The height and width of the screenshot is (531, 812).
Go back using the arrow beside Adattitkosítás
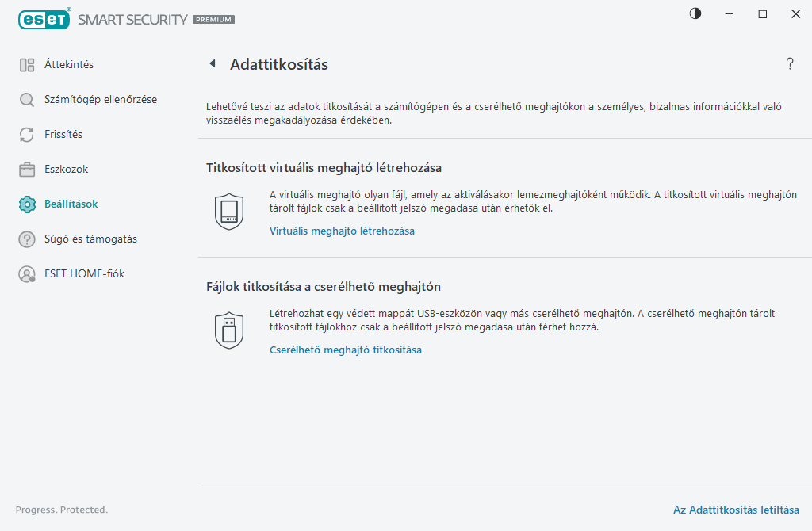(213, 64)
